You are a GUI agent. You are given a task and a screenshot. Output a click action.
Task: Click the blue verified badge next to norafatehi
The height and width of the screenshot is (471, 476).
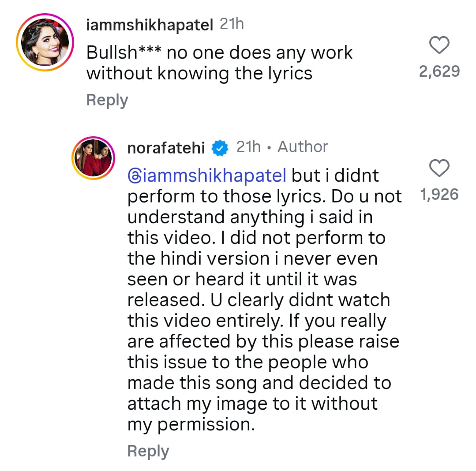(x=220, y=148)
